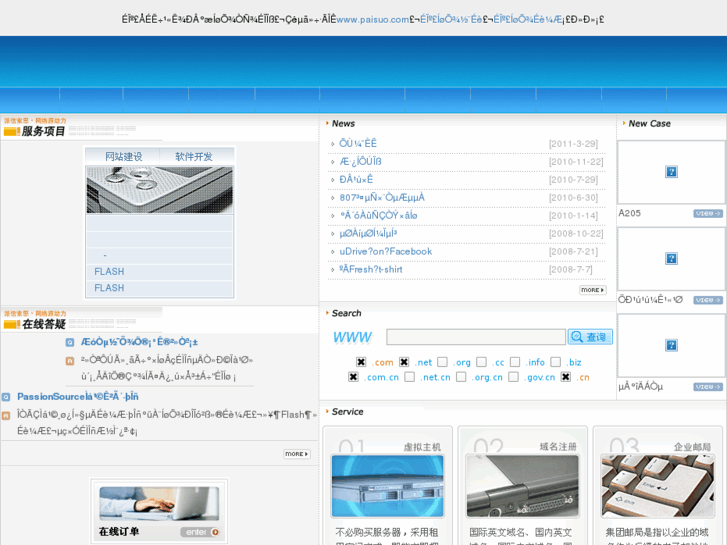Click the 域名注册 service title
Screen dimensions: 727x545
click(558, 447)
